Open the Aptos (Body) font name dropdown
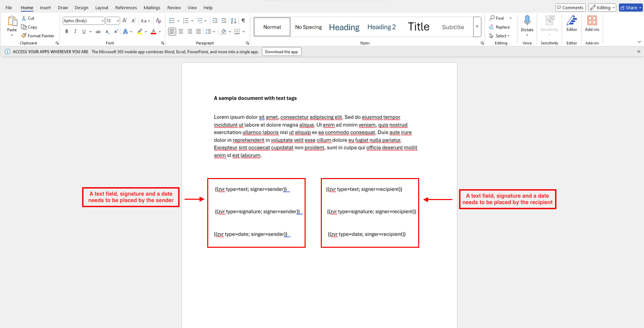644x328 pixels. pyautogui.click(x=102, y=21)
